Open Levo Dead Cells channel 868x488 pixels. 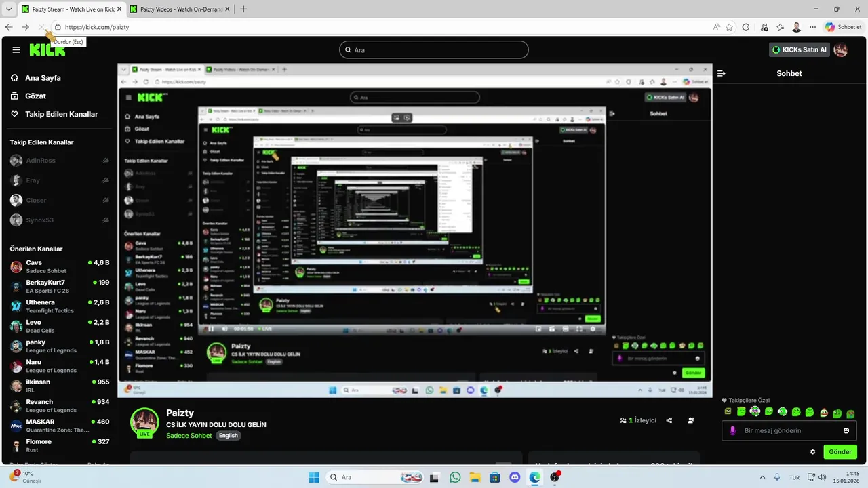(60, 326)
